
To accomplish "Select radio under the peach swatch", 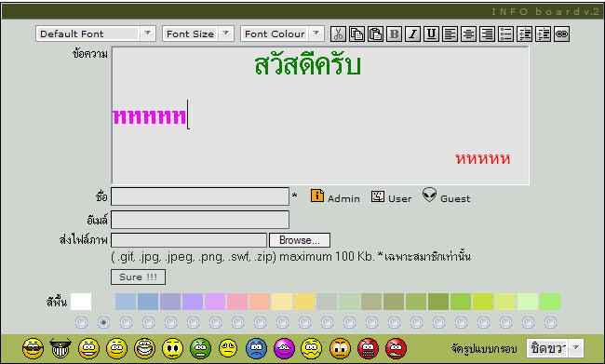I will coord(260,322).
